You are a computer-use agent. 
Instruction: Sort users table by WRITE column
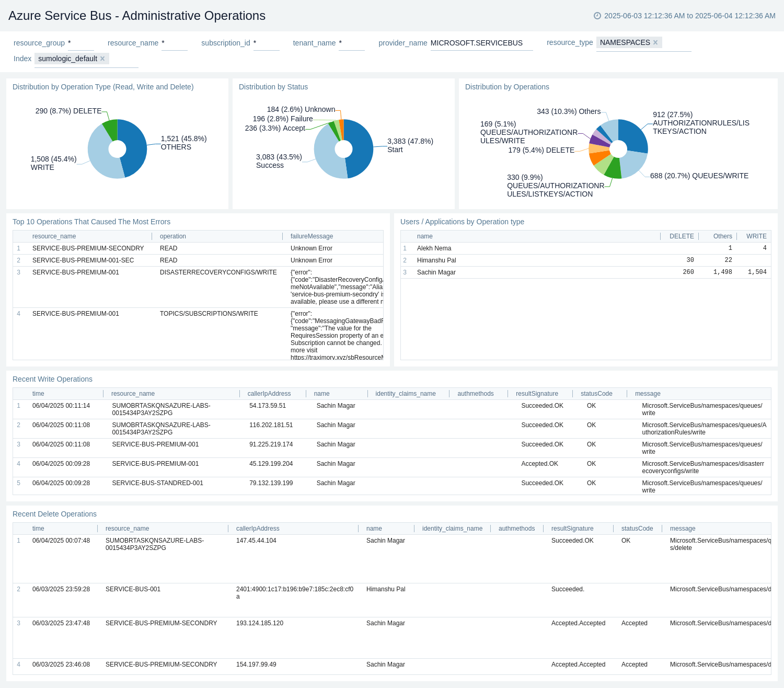click(756, 236)
